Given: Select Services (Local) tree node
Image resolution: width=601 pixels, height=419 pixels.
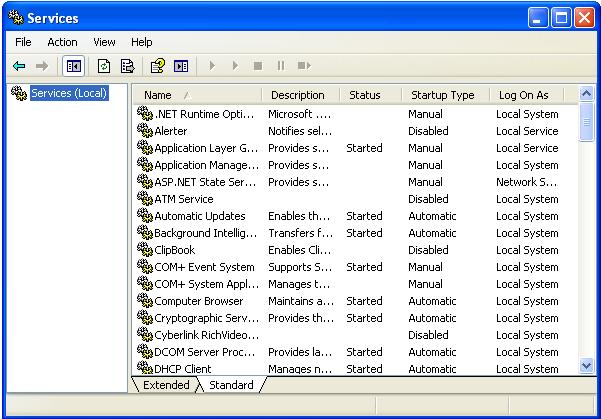Looking at the screenshot, I should click(x=69, y=93).
